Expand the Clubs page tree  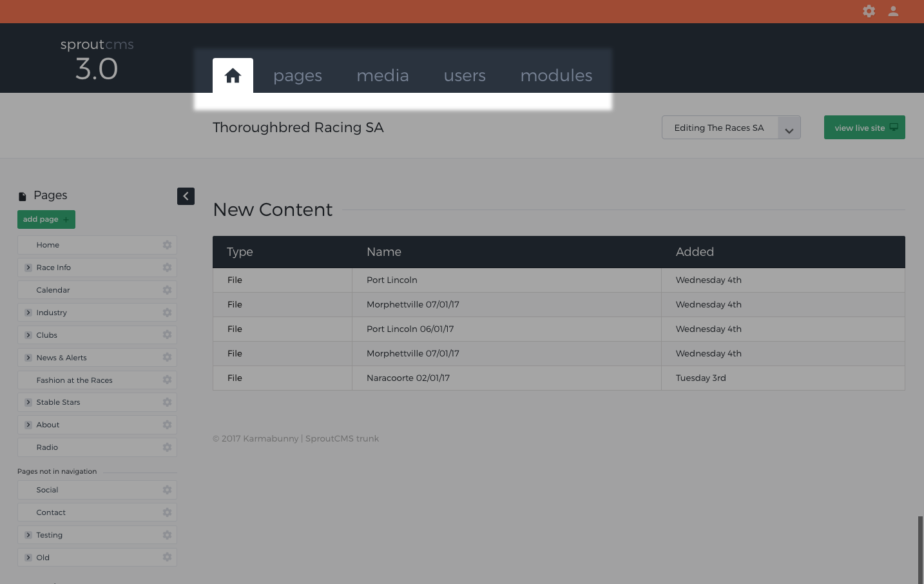point(28,335)
